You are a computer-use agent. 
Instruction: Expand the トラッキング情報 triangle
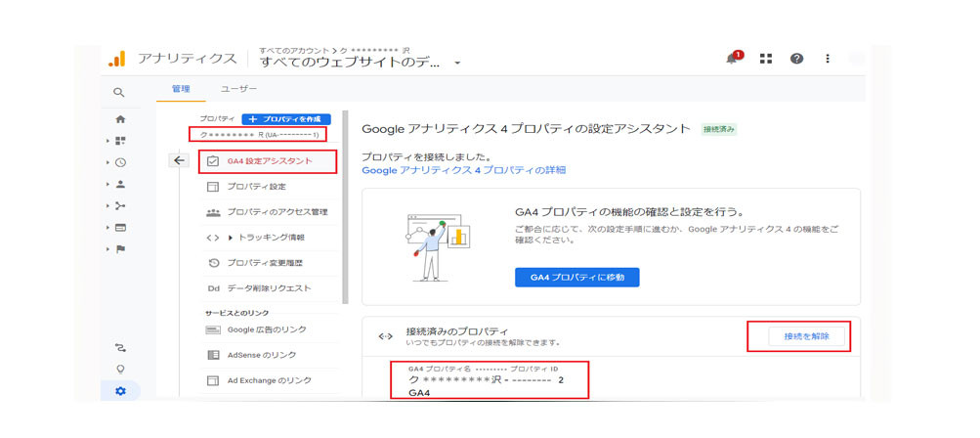pyautogui.click(x=231, y=238)
